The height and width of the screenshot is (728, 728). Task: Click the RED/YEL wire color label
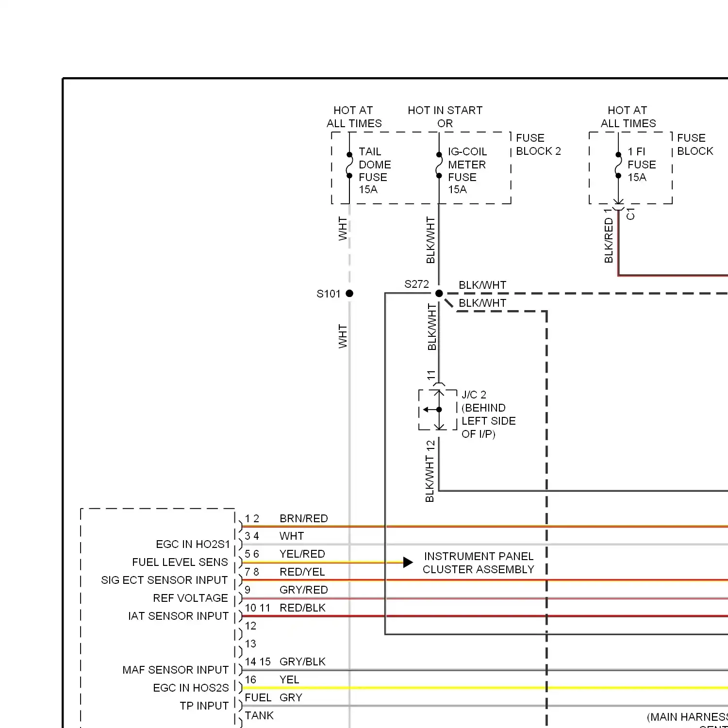(302, 572)
